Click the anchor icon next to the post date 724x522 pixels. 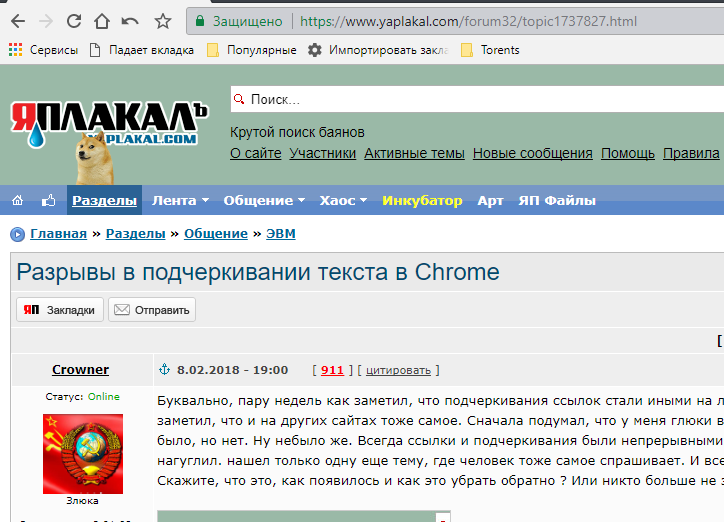[x=164, y=369]
